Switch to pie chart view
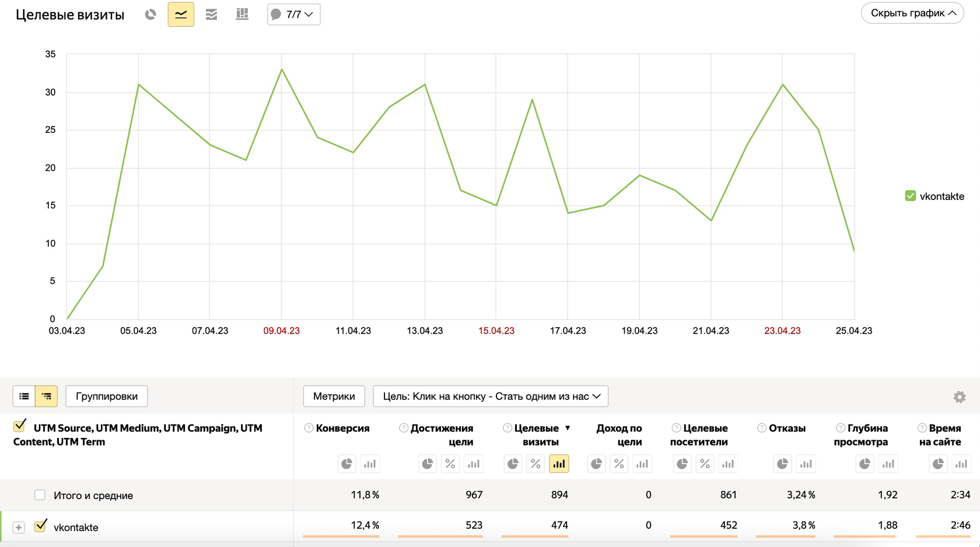 click(150, 15)
